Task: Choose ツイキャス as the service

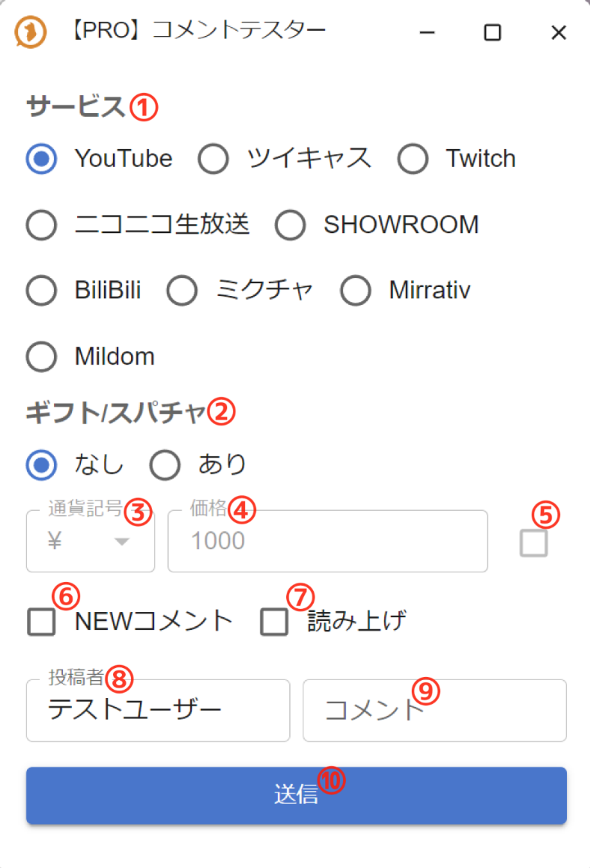Action: (213, 159)
